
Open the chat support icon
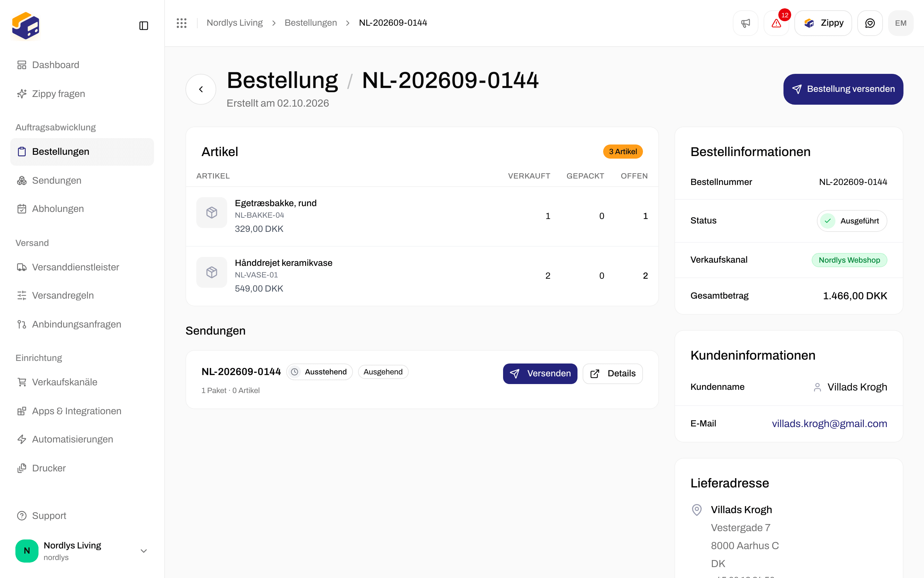870,23
